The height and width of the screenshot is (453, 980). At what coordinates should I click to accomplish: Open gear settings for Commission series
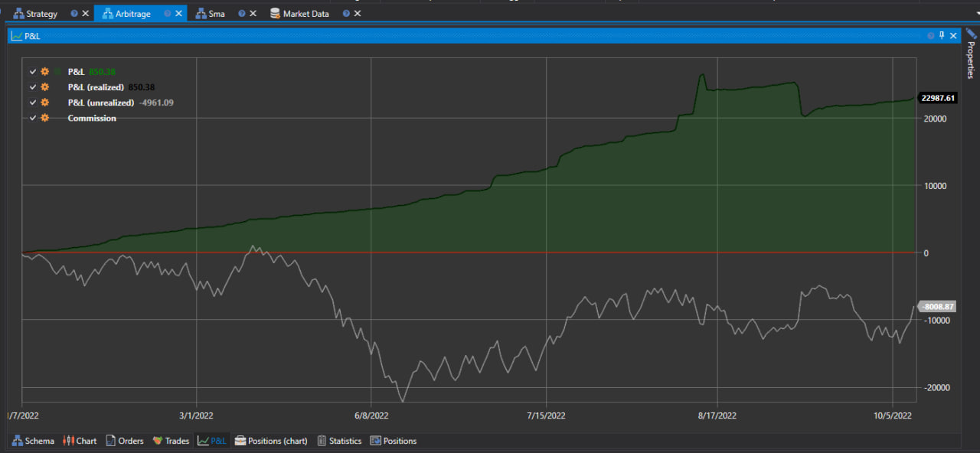[x=45, y=118]
